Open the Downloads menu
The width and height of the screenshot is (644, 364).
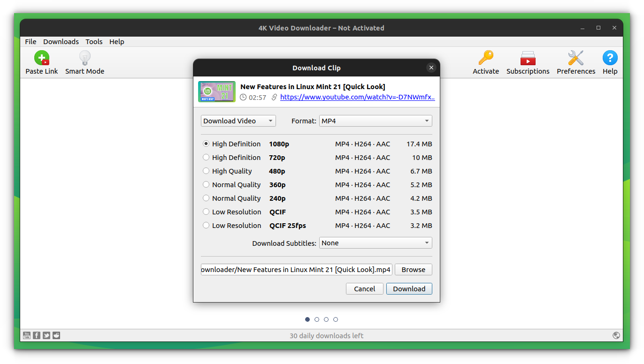pyautogui.click(x=61, y=41)
